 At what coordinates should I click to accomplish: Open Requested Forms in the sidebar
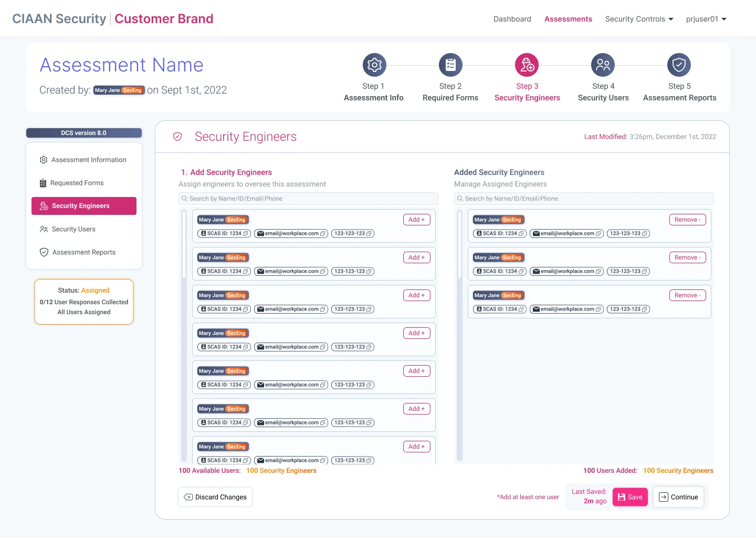click(77, 183)
